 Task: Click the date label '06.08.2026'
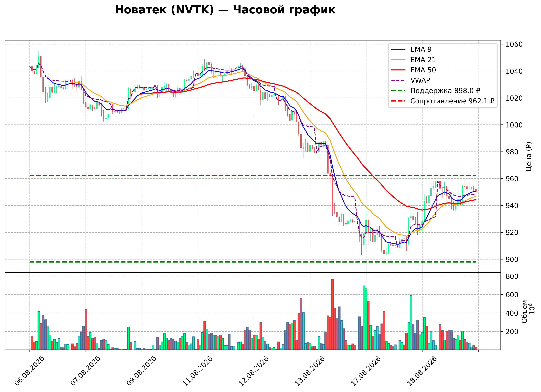pos(29,371)
